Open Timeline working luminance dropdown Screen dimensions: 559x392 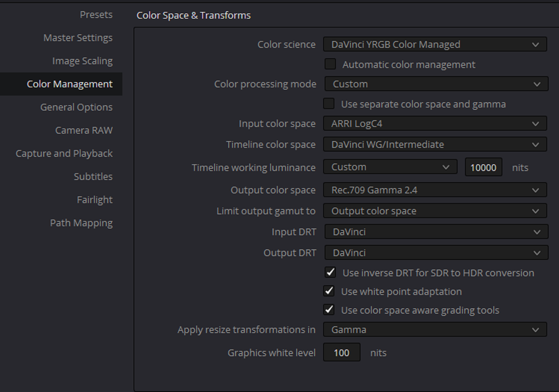pos(390,167)
